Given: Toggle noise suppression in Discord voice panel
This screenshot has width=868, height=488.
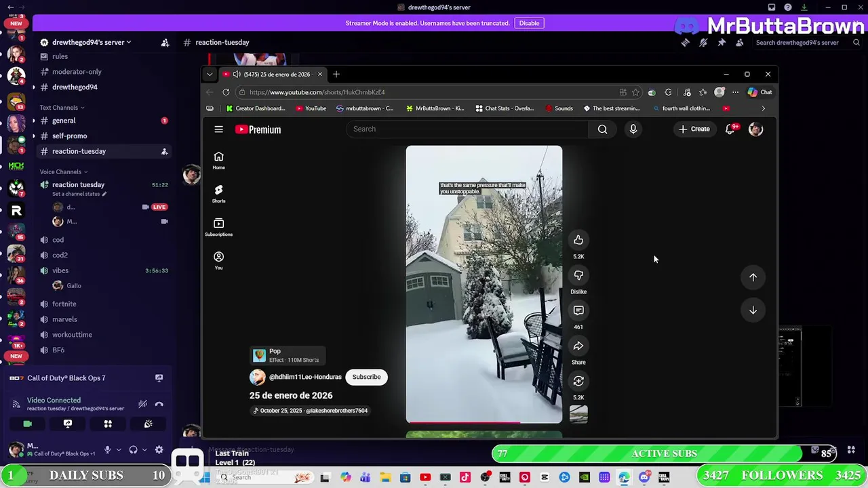Looking at the screenshot, I should [x=142, y=404].
